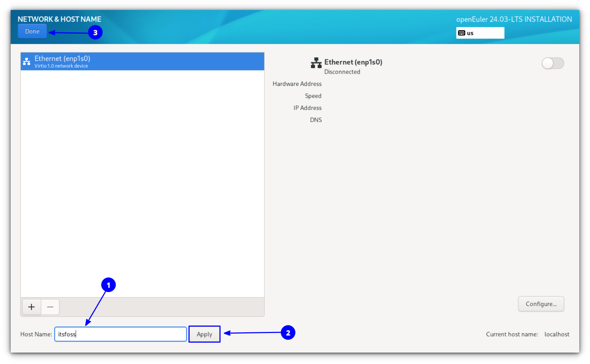Open Configure to edit connection settings
The height and width of the screenshot is (364, 590).
click(x=541, y=304)
